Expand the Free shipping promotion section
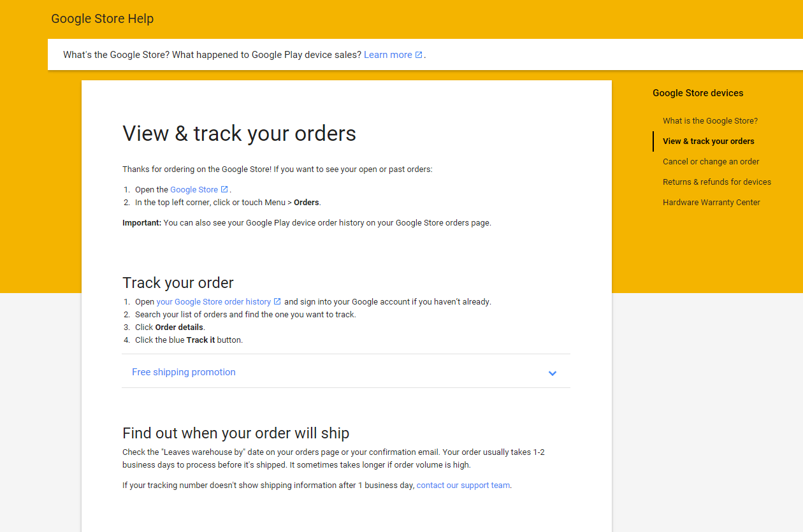Image resolution: width=803 pixels, height=532 pixels. pyautogui.click(x=184, y=371)
